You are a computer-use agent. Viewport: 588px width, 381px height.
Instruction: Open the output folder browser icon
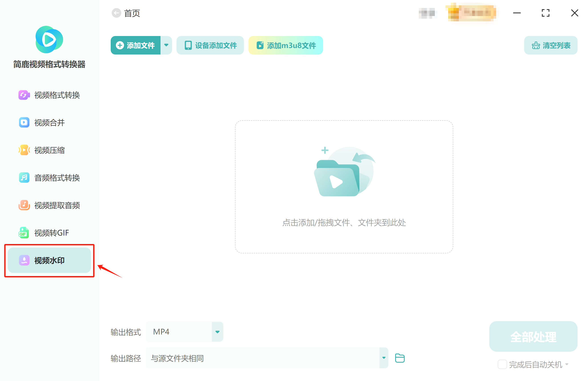point(400,358)
